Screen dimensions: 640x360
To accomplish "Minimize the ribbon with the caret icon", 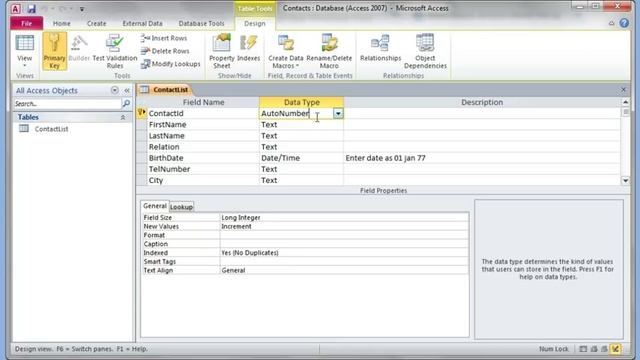I will 611,23.
